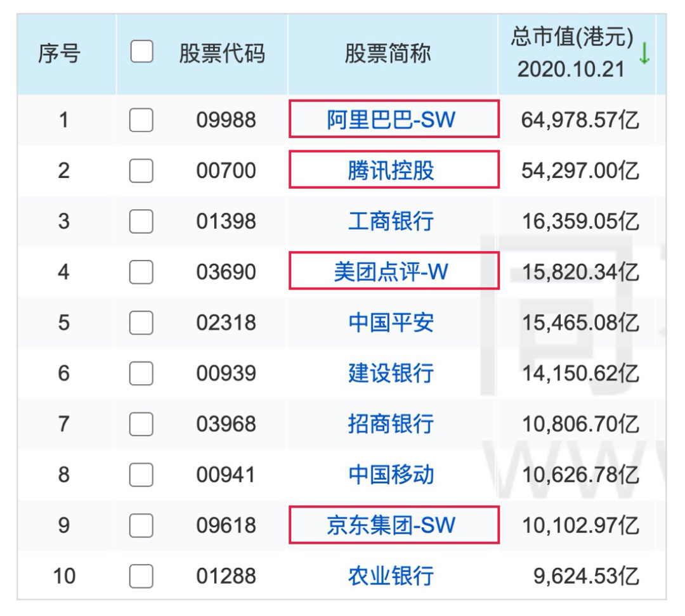Click the 建设银行 link

coord(391,373)
